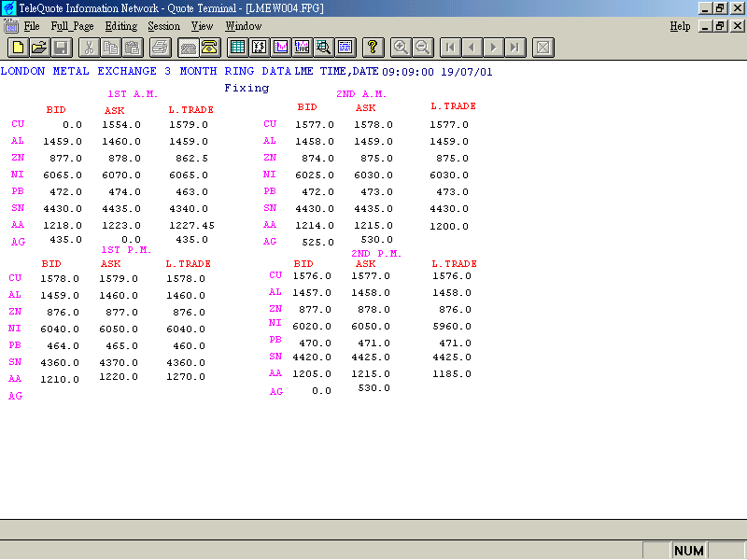Open the Help menu
Viewport: 747px width, 560px height.
(680, 26)
